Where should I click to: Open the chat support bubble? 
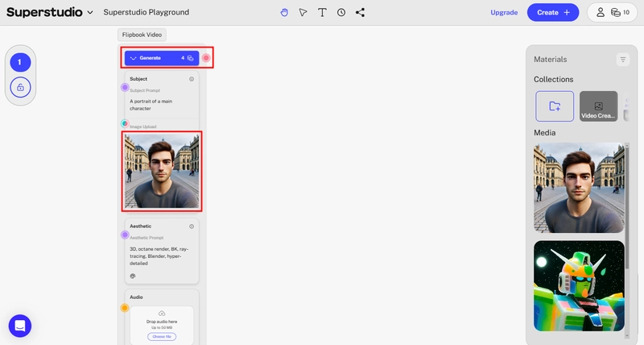tap(20, 326)
